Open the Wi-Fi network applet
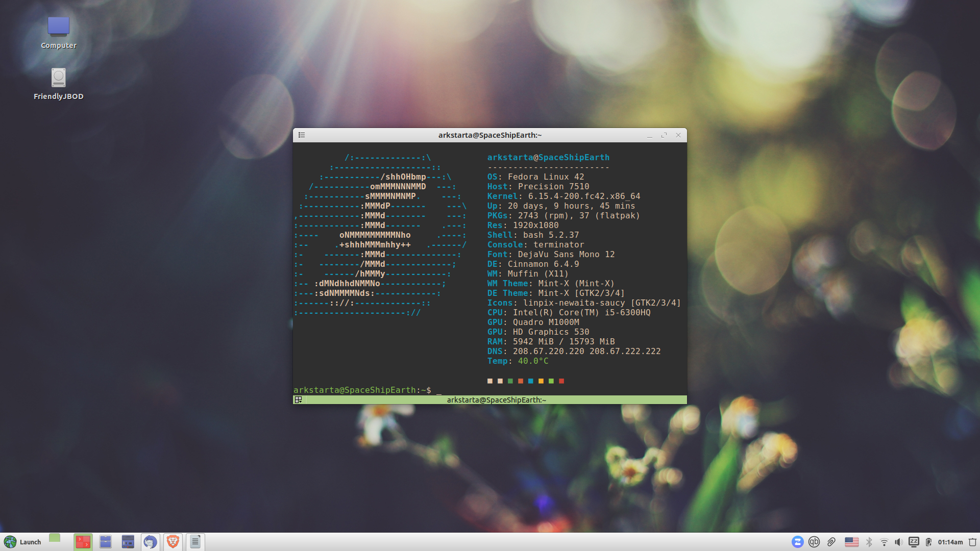Screen dimensions: 980x551 884,542
